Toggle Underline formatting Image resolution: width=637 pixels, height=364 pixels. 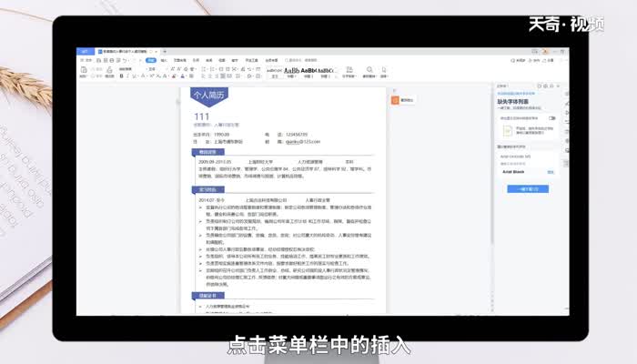[x=134, y=76]
